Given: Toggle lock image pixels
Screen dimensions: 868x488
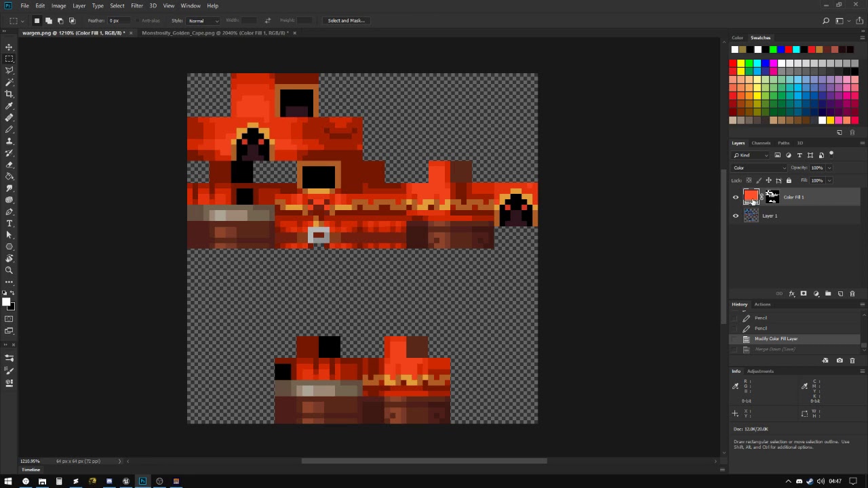Looking at the screenshot, I should point(759,180).
